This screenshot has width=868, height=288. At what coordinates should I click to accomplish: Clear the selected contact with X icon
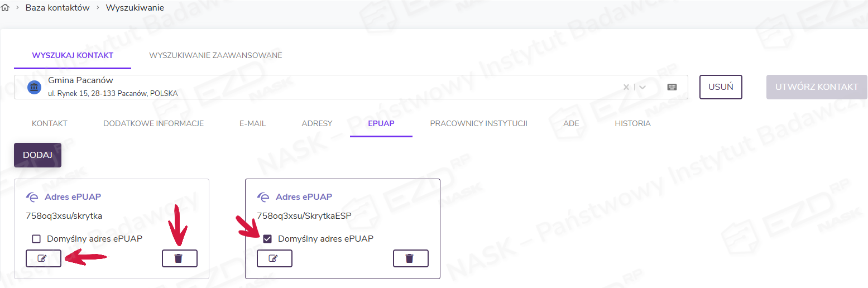626,87
